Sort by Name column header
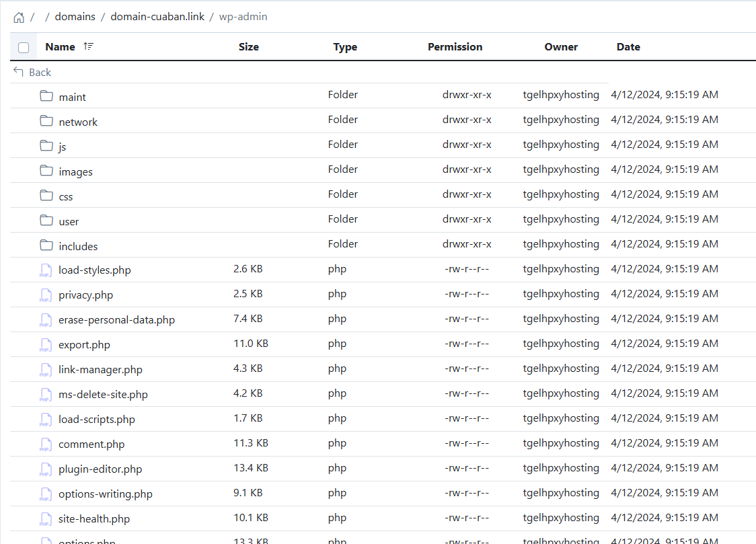Screen dimensions: 756x544 tap(61, 47)
